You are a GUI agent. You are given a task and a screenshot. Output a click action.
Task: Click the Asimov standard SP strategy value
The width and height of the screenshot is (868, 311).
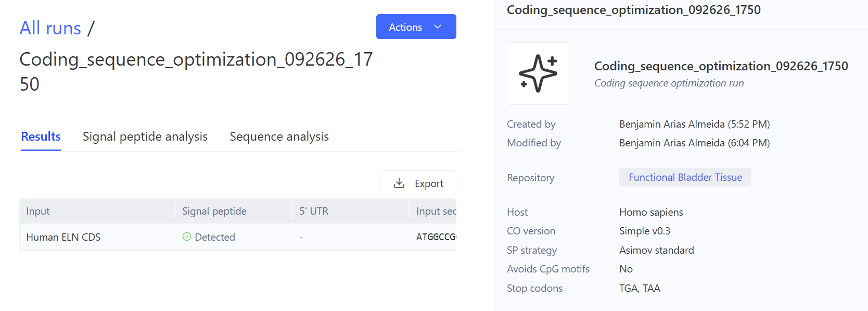(x=657, y=250)
